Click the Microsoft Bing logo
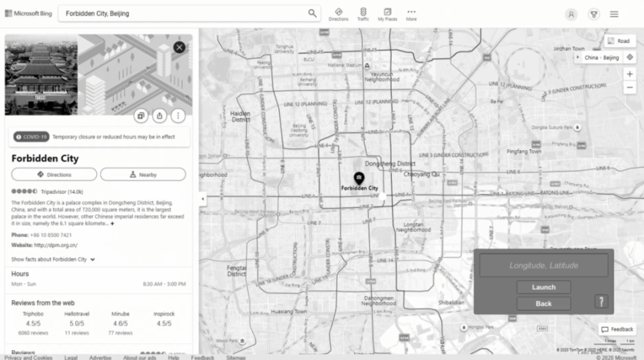 pos(28,13)
